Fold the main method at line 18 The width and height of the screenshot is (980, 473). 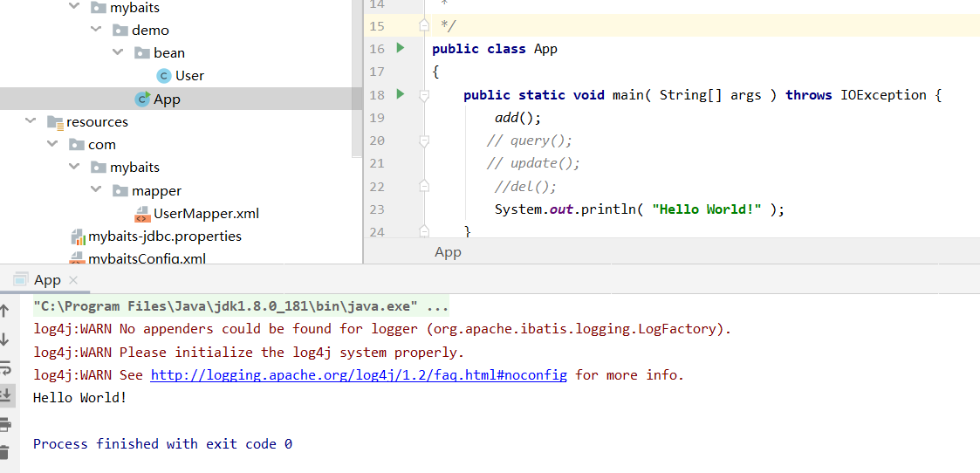424,96
